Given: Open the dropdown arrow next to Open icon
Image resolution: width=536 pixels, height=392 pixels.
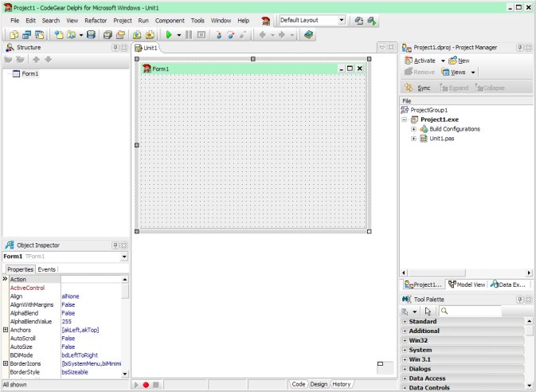Looking at the screenshot, I should pos(81,35).
